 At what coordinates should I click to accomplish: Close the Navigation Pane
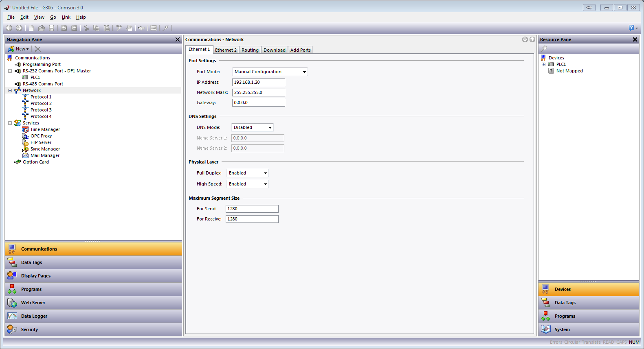[x=178, y=39]
